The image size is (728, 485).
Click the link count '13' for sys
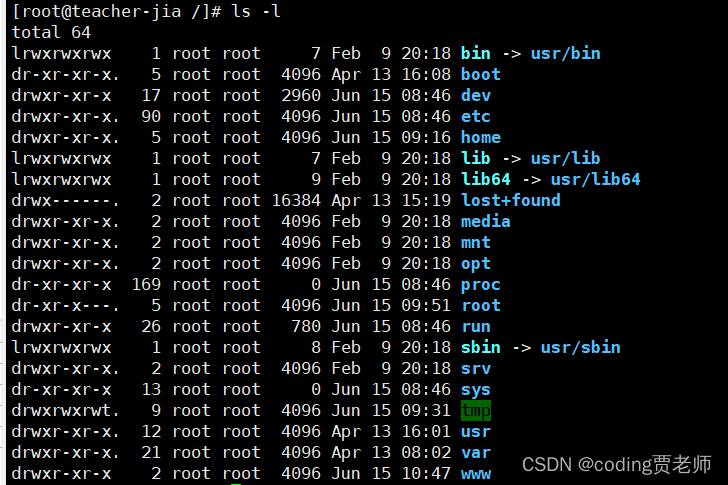click(x=151, y=389)
